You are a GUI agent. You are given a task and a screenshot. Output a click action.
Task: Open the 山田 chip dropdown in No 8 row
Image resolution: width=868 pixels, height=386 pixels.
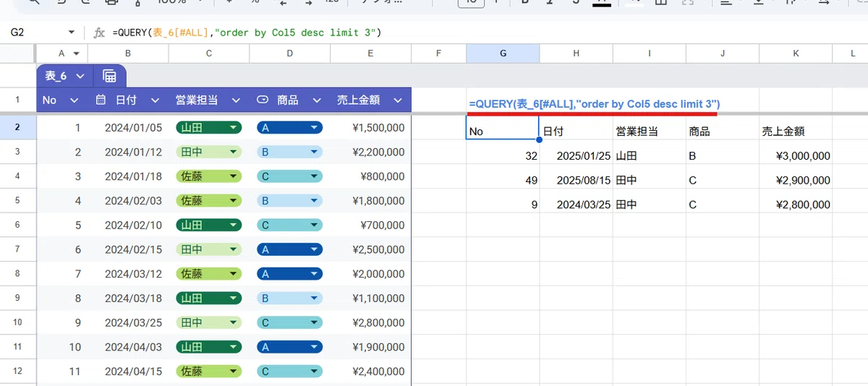point(233,299)
